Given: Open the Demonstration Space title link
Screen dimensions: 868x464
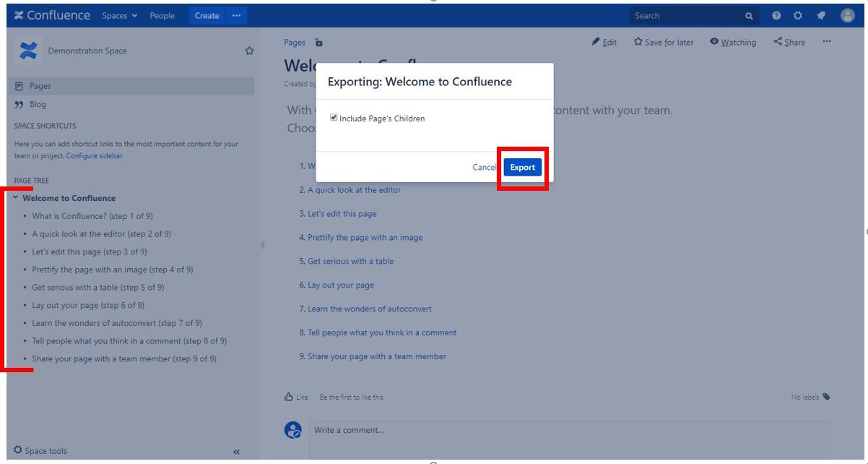Looking at the screenshot, I should pos(87,51).
